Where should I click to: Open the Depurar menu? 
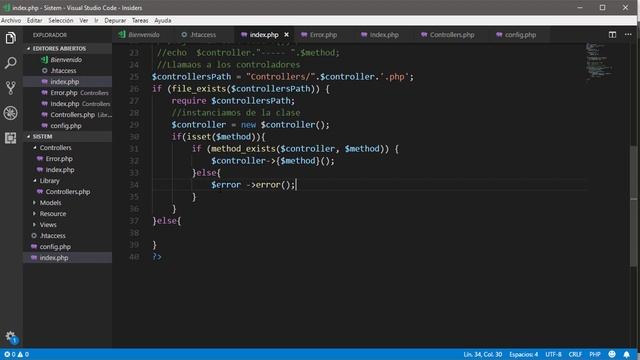click(x=115, y=20)
